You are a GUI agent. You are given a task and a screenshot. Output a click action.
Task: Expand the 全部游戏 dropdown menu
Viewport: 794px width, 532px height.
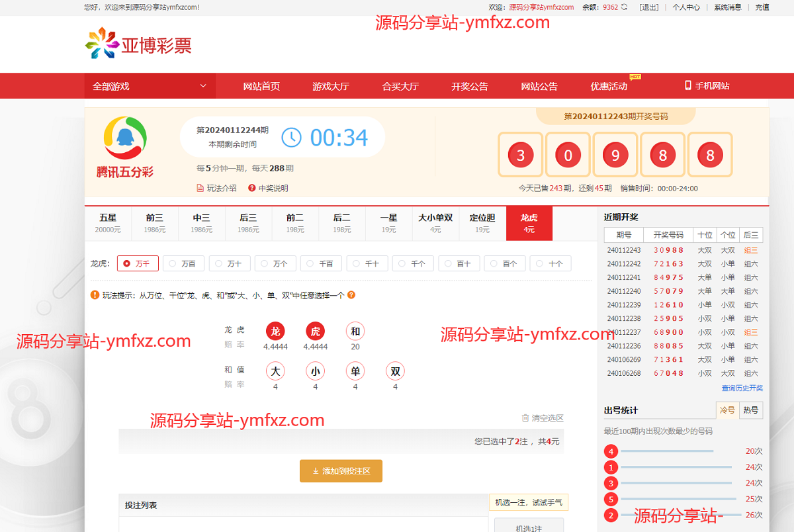(150, 86)
